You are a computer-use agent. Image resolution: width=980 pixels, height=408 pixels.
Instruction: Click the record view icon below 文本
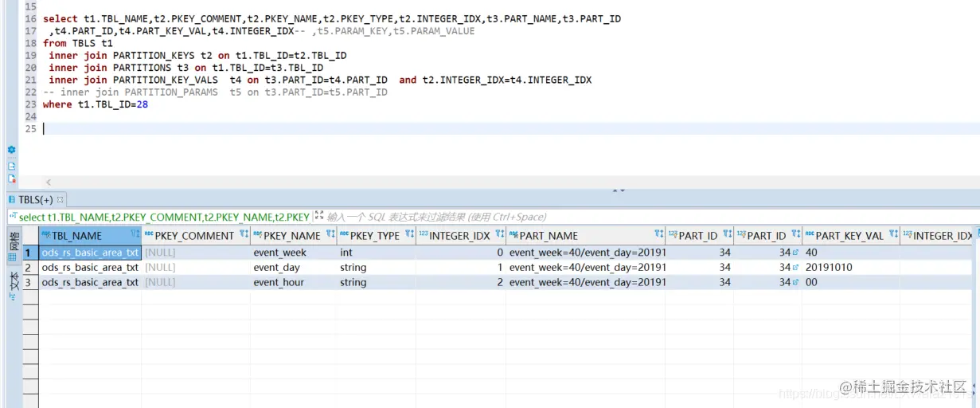tap(12, 297)
